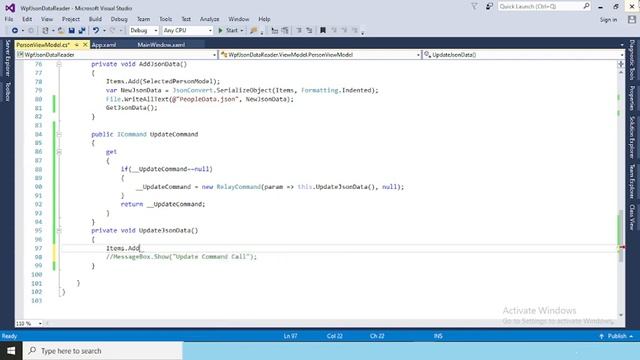Screen dimensions: 640x360
Task: Open the Project menu
Action: pos(71,19)
